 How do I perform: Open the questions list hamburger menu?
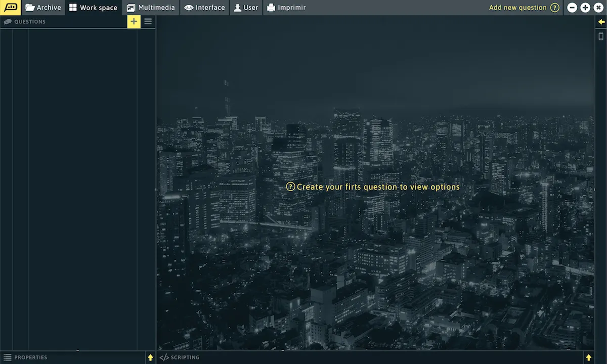click(148, 21)
